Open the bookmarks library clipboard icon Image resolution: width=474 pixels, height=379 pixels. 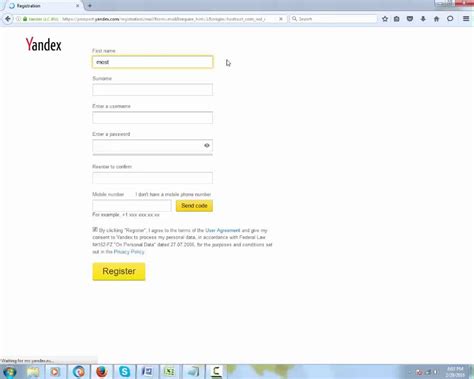[397, 19]
